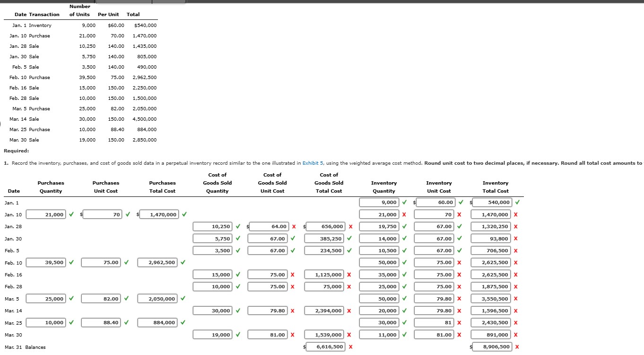Screen dimensions: 644x355
Task: Edit Mar. 25 Purchases Total Cost 884,000
Action: [x=158, y=322]
